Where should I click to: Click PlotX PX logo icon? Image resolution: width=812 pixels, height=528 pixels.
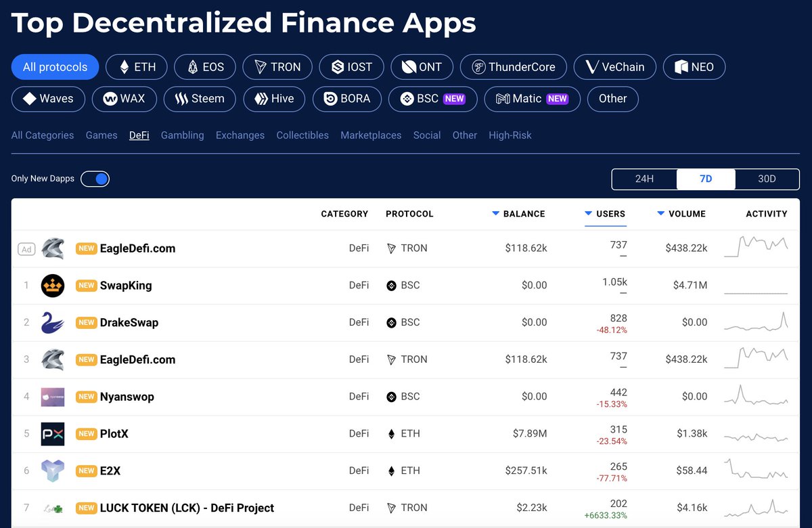pos(53,434)
